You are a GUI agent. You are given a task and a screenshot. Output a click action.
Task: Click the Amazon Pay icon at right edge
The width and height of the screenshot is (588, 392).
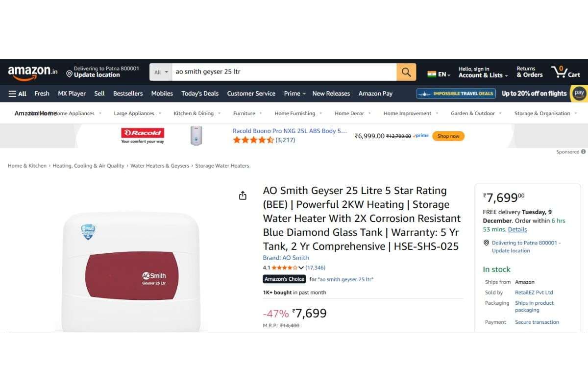point(579,93)
